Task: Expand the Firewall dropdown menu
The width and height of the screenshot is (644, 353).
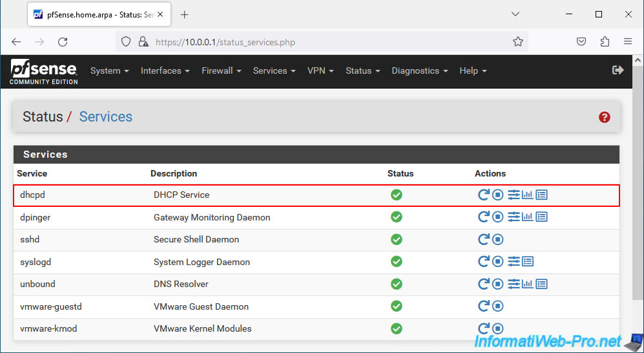Action: 222,70
